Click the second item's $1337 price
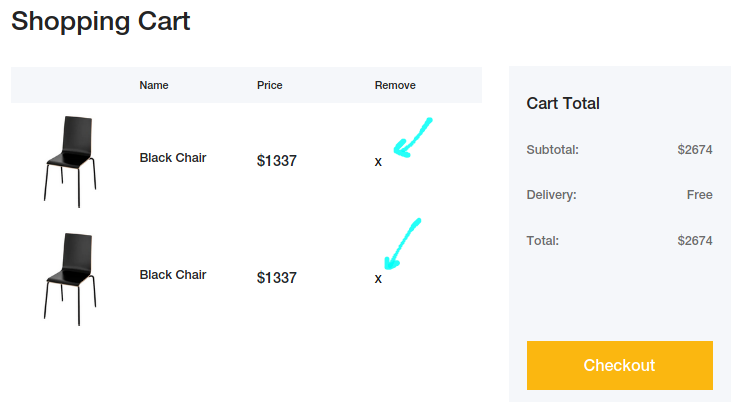The image size is (742, 402). pos(277,278)
